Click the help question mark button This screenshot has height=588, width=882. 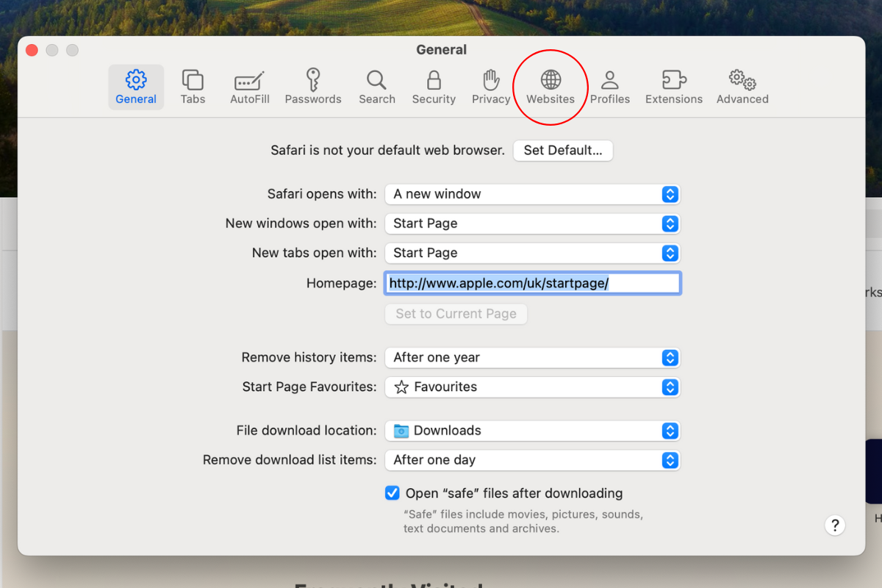(834, 526)
